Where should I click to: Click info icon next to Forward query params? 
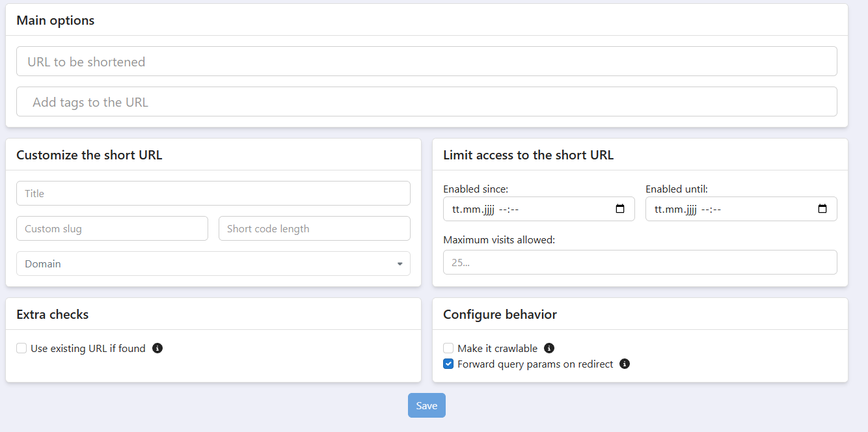[625, 364]
